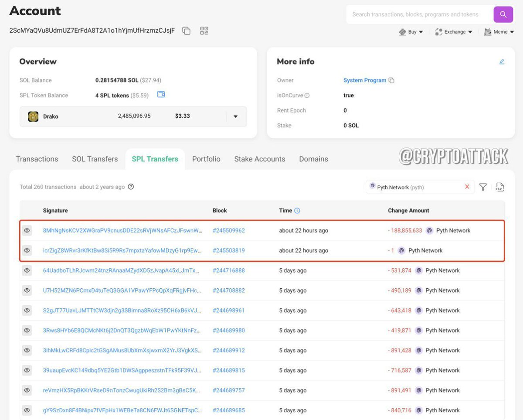Copy the System Program owner address
Screen dimensions: 523x420
[391, 81]
